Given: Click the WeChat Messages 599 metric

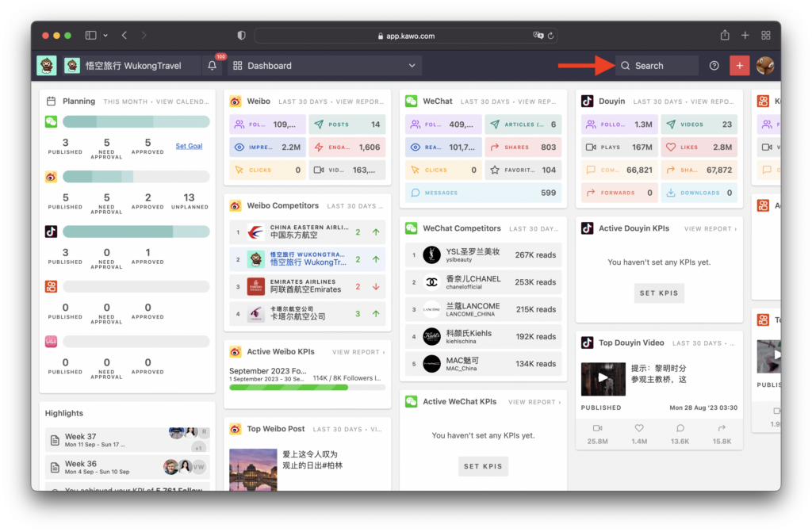Looking at the screenshot, I should (483, 193).
